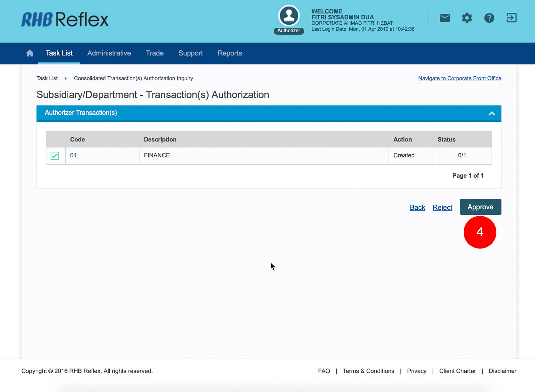Open the Trade menu
The width and height of the screenshot is (535, 392).
(x=155, y=53)
